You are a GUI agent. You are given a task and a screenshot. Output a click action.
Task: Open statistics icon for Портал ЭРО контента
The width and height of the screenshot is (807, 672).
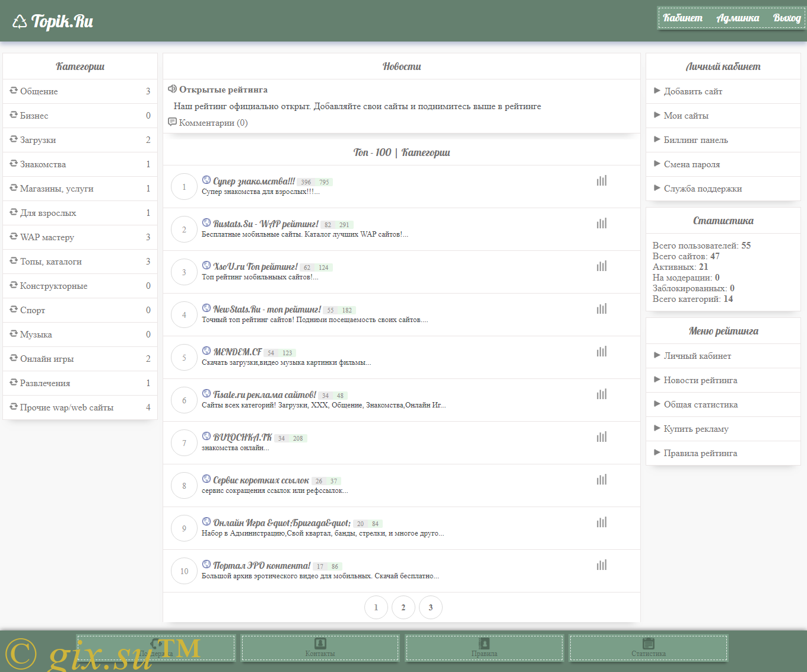(602, 565)
